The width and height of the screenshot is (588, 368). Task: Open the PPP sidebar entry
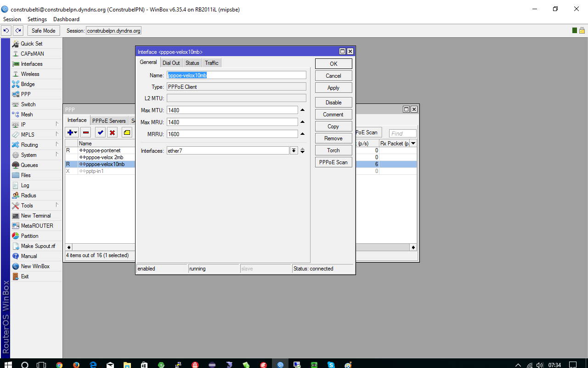[26, 94]
